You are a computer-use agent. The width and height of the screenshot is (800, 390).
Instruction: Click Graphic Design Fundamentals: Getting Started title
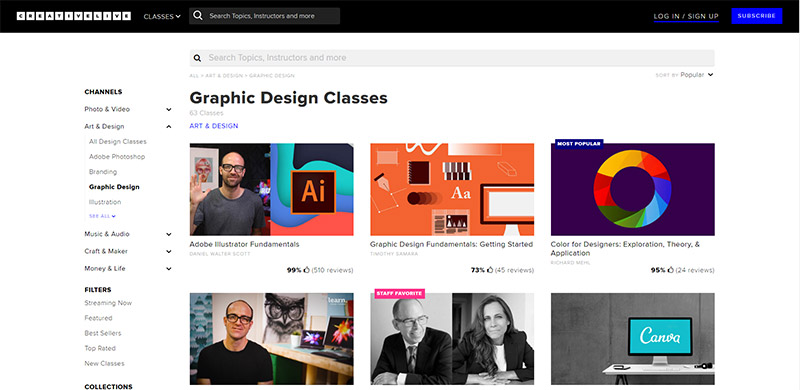452,245
